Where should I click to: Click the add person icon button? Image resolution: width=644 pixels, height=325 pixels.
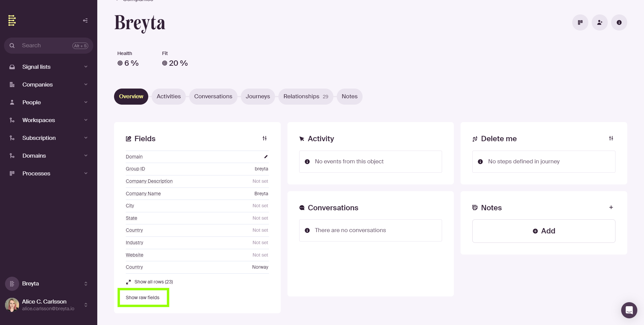(600, 22)
